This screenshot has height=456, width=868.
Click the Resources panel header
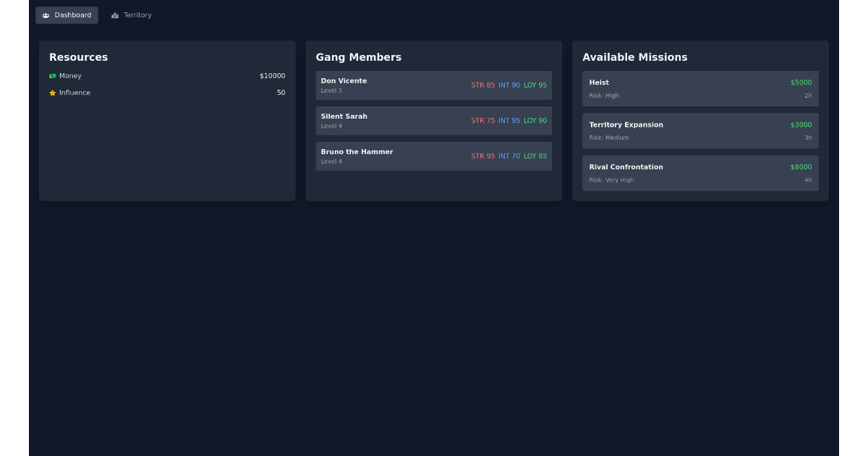point(78,57)
